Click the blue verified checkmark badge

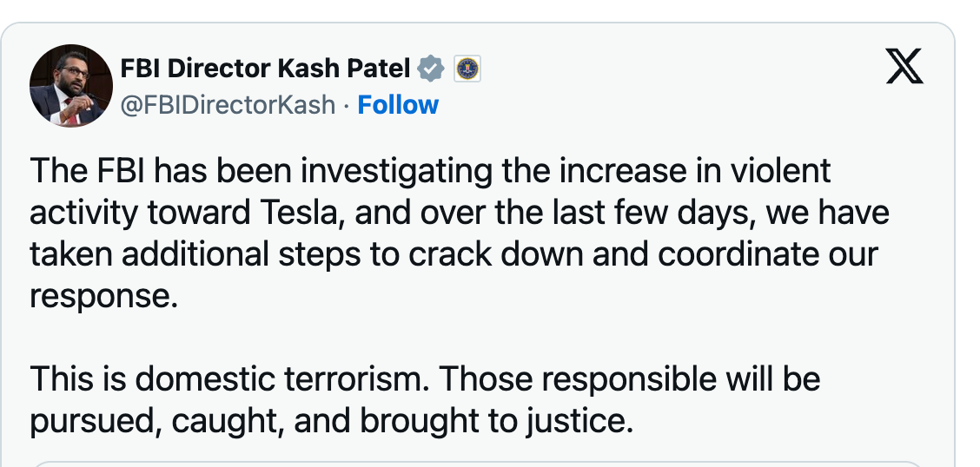pyautogui.click(x=432, y=68)
